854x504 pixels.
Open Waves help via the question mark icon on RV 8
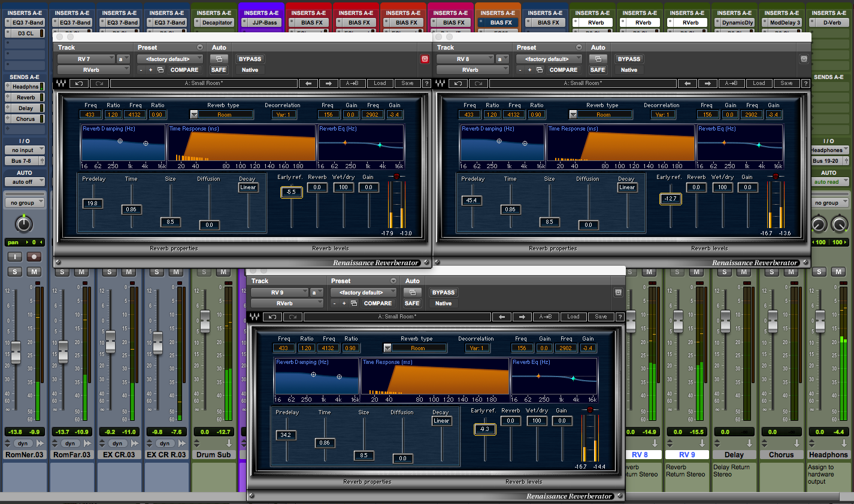coord(807,83)
